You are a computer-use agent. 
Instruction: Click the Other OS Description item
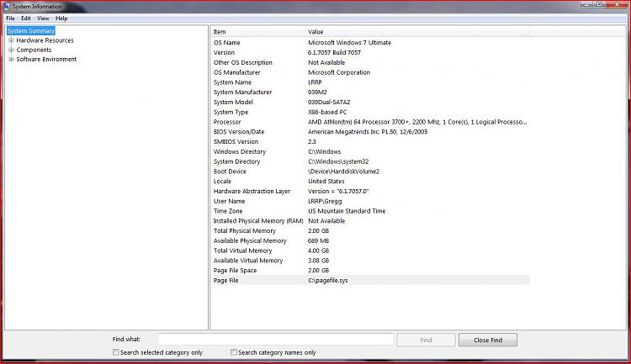tap(243, 62)
